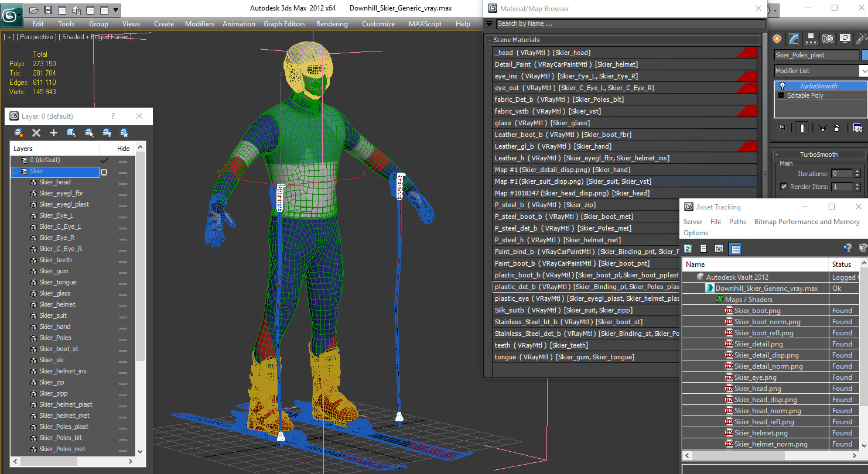Click the Layers column header in Layer dialog
The width and height of the screenshot is (868, 474).
[x=54, y=149]
